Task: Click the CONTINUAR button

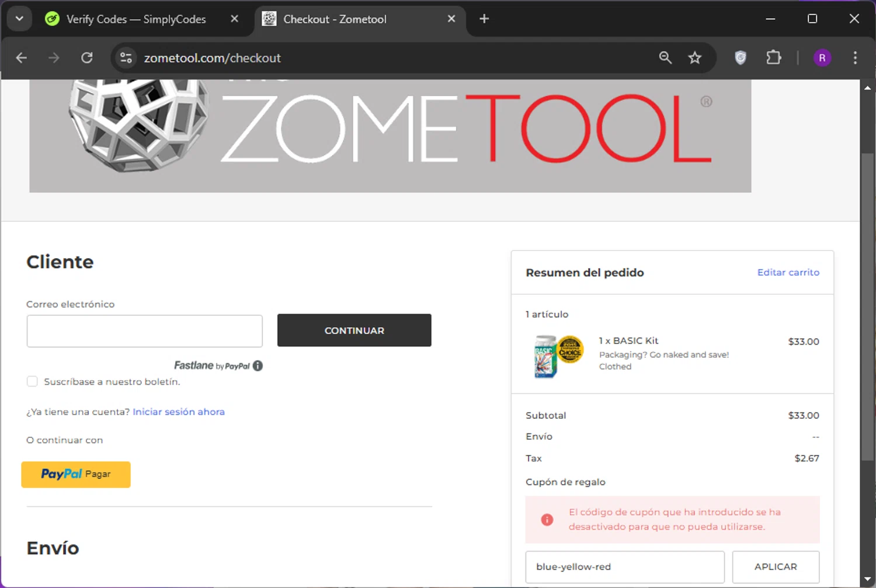Action: 354,330
